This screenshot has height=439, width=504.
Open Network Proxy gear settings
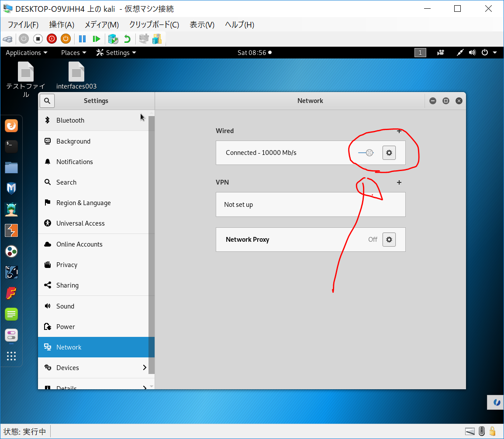tap(389, 240)
